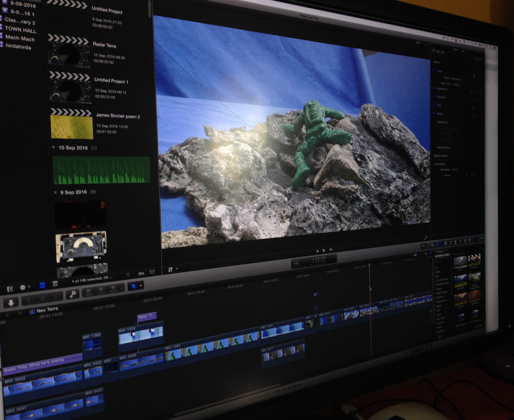Adjust the clip duration zoom slider
Viewport: 514px width, 420px height.
(x=128, y=275)
